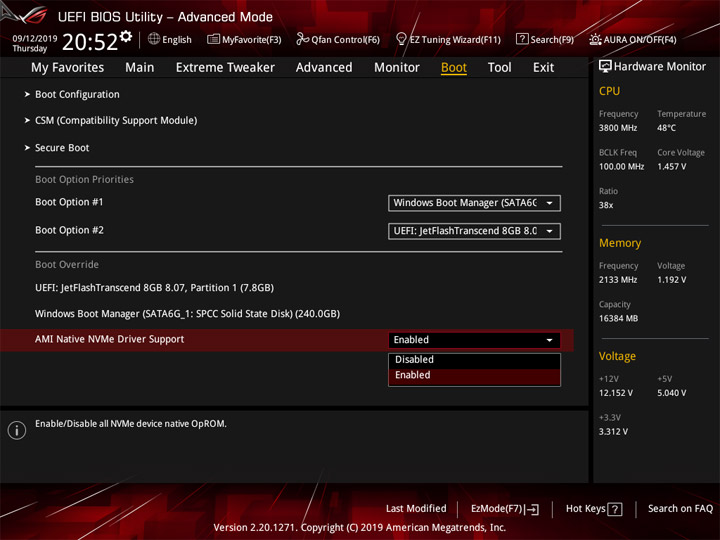Click EZ Tuning Wizard(F11) label
This screenshot has height=540, width=720.
(x=455, y=40)
